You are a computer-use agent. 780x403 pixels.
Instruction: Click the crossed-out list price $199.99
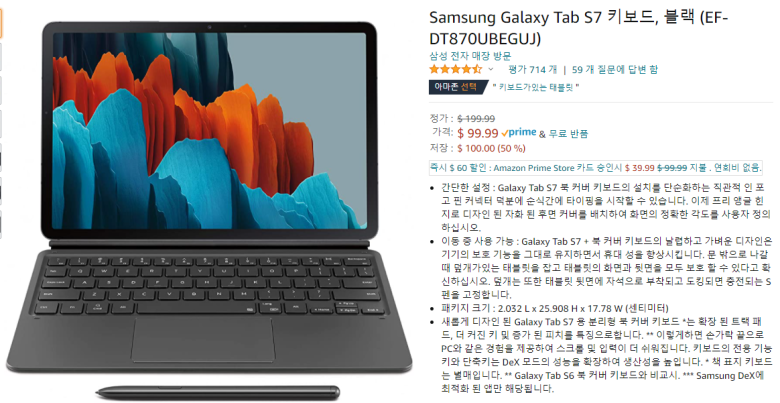[476, 118]
